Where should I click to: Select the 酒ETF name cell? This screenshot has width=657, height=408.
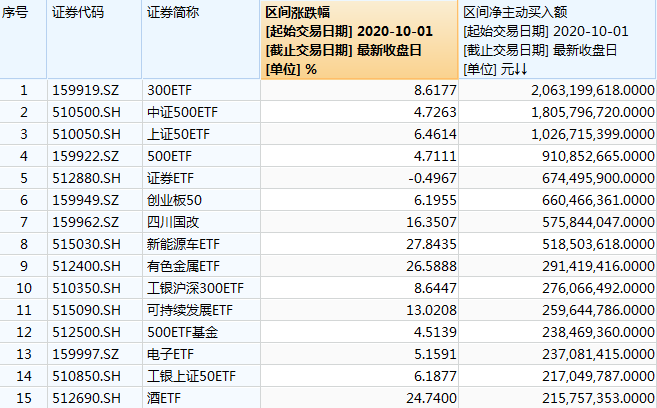164,398
